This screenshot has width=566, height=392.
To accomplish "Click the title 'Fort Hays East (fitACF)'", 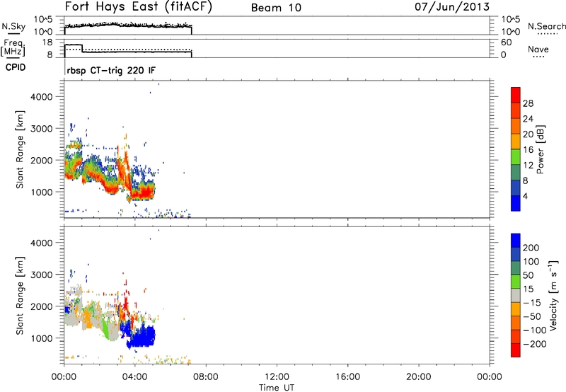I will tap(138, 7).
